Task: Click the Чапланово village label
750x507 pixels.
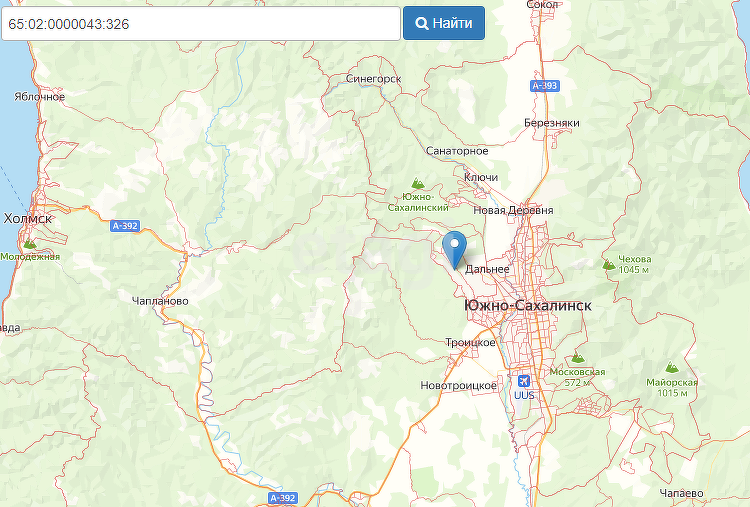Action: (160, 301)
